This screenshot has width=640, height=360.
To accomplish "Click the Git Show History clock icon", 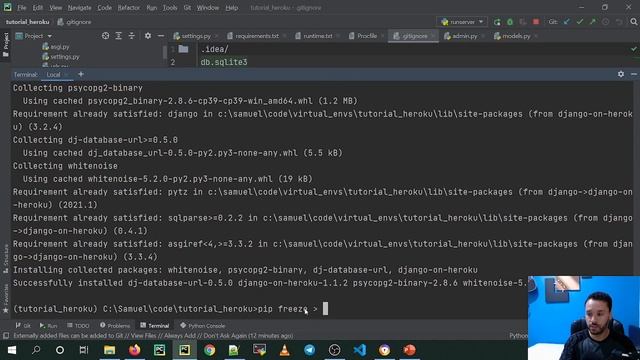I will pos(606,22).
